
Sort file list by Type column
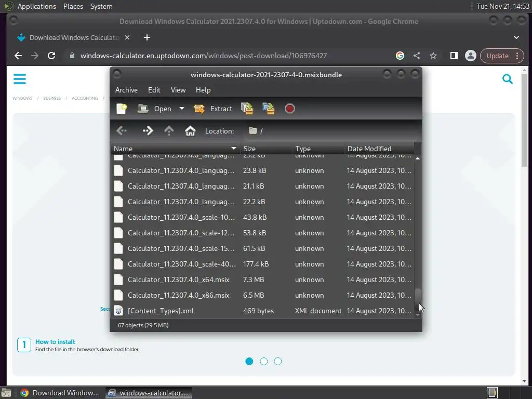tap(318, 149)
